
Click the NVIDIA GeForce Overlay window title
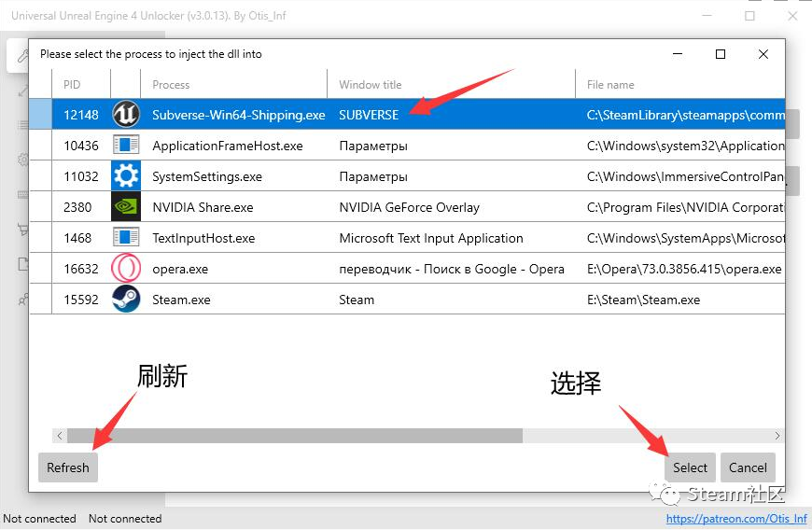click(x=409, y=207)
